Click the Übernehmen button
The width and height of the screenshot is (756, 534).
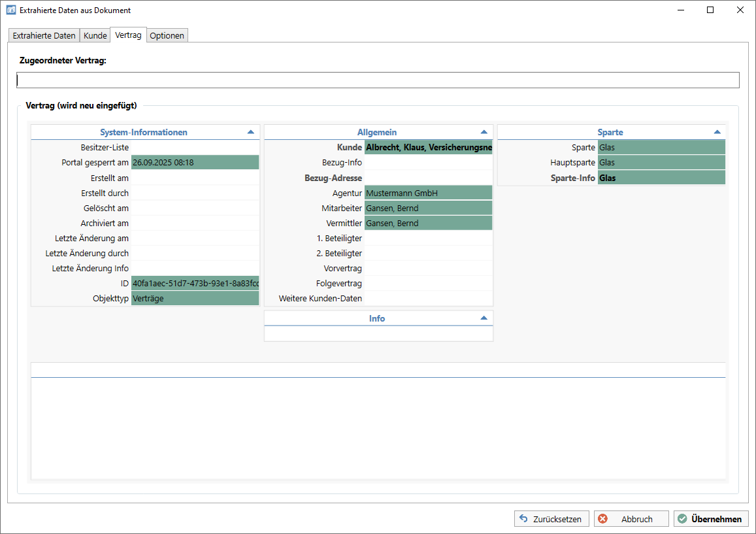click(x=711, y=519)
